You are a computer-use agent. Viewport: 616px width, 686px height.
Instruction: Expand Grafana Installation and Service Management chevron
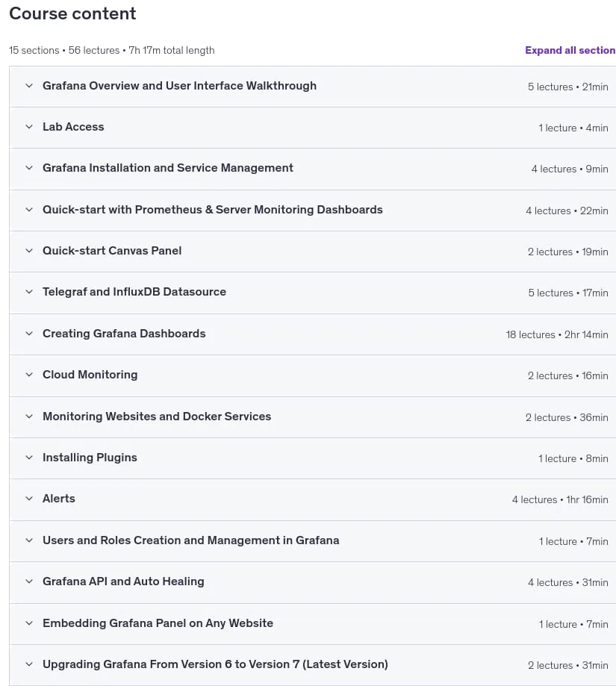click(29, 168)
